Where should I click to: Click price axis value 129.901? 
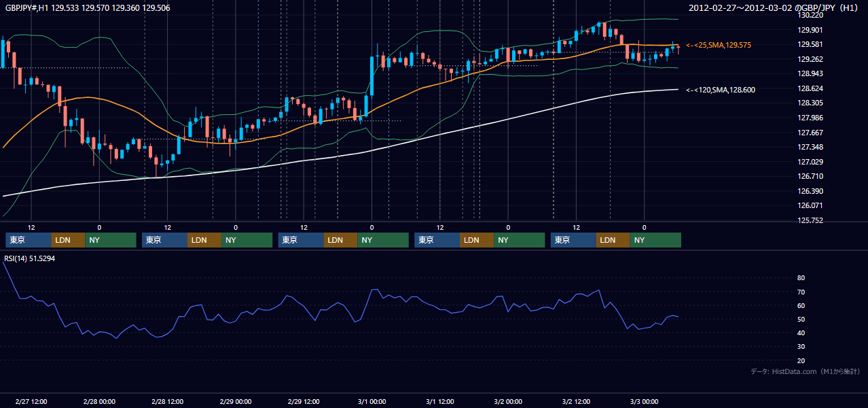(x=811, y=30)
